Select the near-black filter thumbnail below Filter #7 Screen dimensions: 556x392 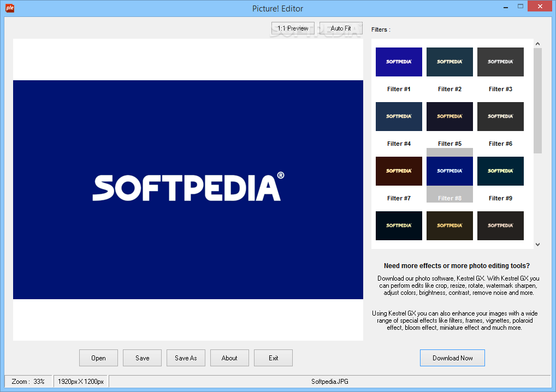tap(399, 226)
